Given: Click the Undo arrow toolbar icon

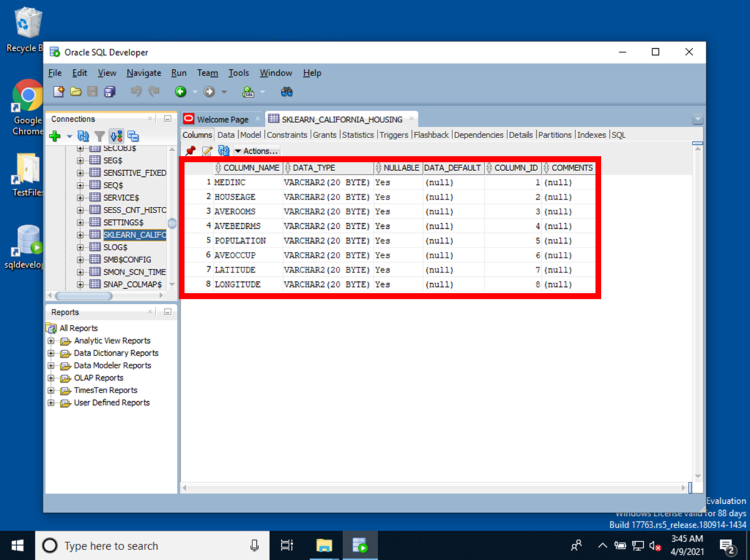Looking at the screenshot, I should pos(136,92).
